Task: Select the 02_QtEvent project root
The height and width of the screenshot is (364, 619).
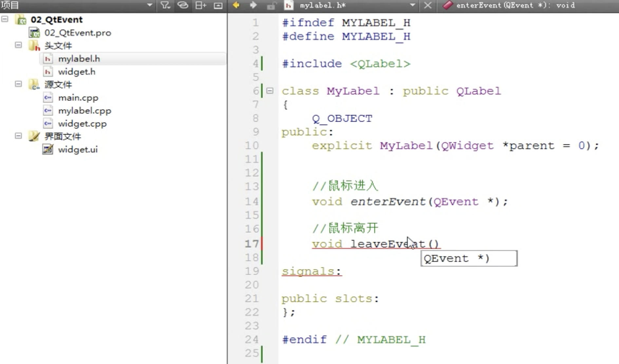Action: click(x=56, y=20)
